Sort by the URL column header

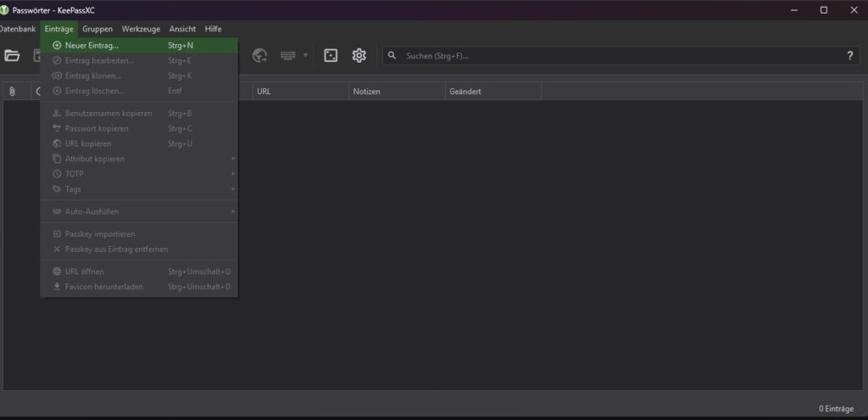[301, 92]
